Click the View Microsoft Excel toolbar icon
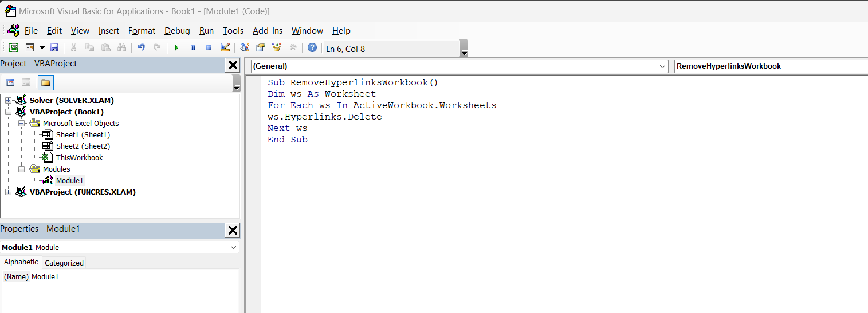Viewport: 868px width, 313px height. point(13,48)
